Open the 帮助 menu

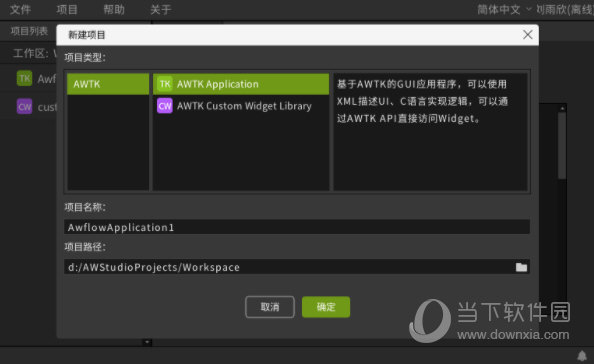[114, 9]
